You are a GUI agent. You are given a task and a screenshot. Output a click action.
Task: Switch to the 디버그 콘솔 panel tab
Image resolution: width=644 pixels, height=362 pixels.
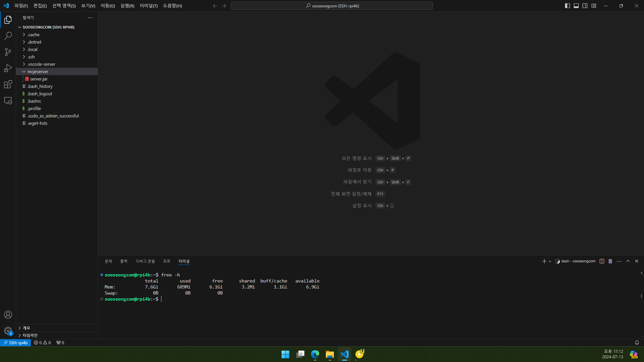click(145, 261)
